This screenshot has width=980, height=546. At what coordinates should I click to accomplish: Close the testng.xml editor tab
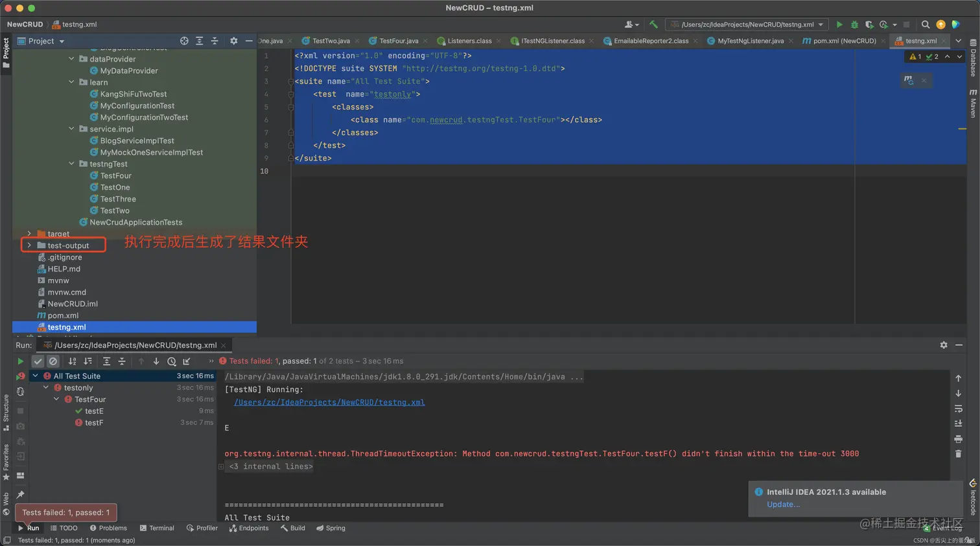pyautogui.click(x=944, y=41)
